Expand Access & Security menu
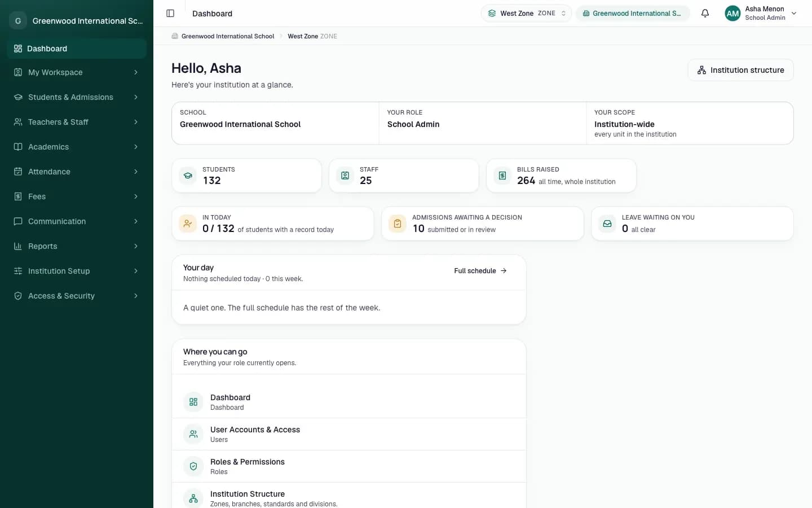The height and width of the screenshot is (508, 812). (x=77, y=296)
